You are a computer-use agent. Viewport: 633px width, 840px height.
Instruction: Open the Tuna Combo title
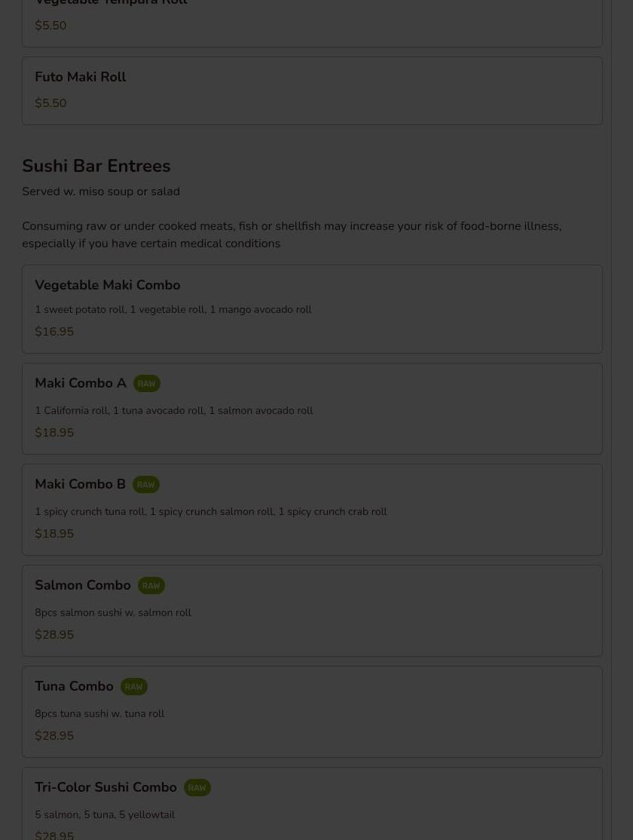click(74, 687)
